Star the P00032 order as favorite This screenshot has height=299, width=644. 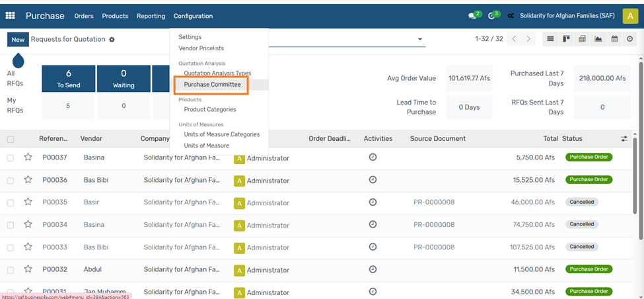click(28, 269)
